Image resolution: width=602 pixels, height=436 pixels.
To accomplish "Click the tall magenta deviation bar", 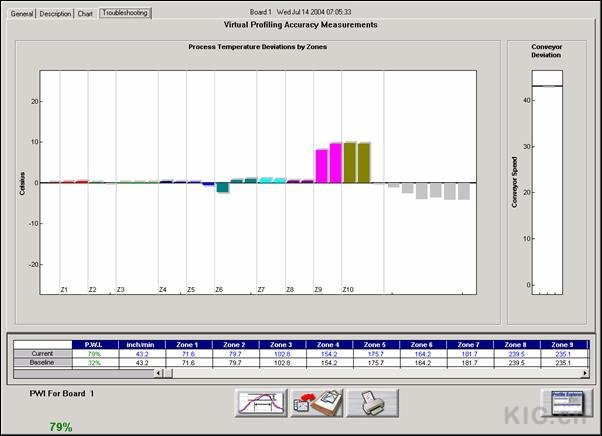I will pos(336,163).
